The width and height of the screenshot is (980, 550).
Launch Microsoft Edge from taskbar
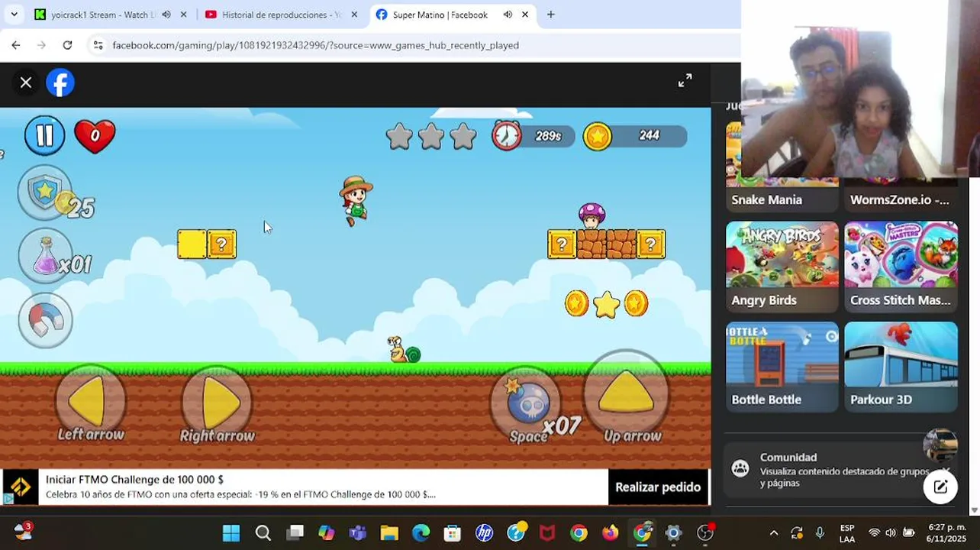(x=421, y=532)
